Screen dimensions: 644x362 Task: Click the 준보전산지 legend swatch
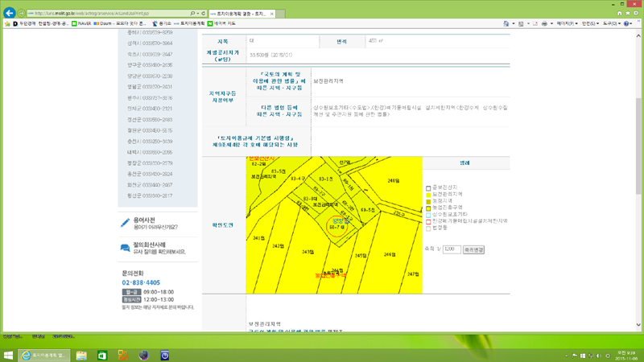point(428,188)
